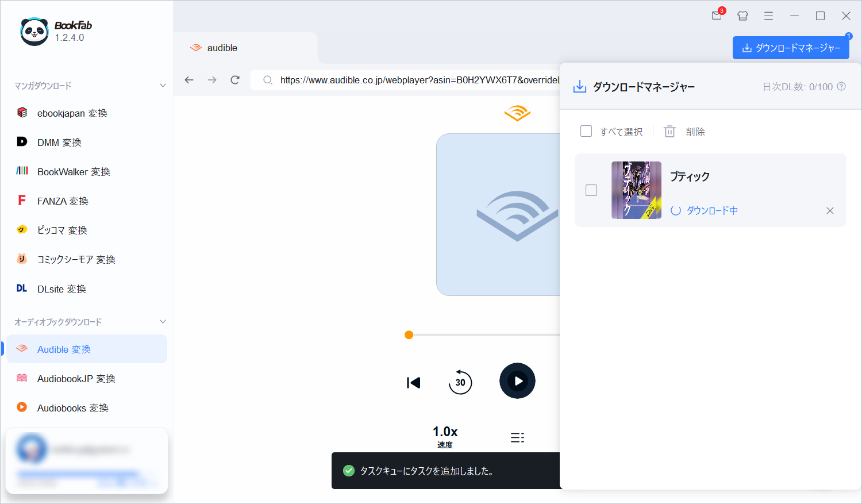Viewport: 862px width, 504px height.
Task: Click the ブティック title text
Action: tap(690, 176)
